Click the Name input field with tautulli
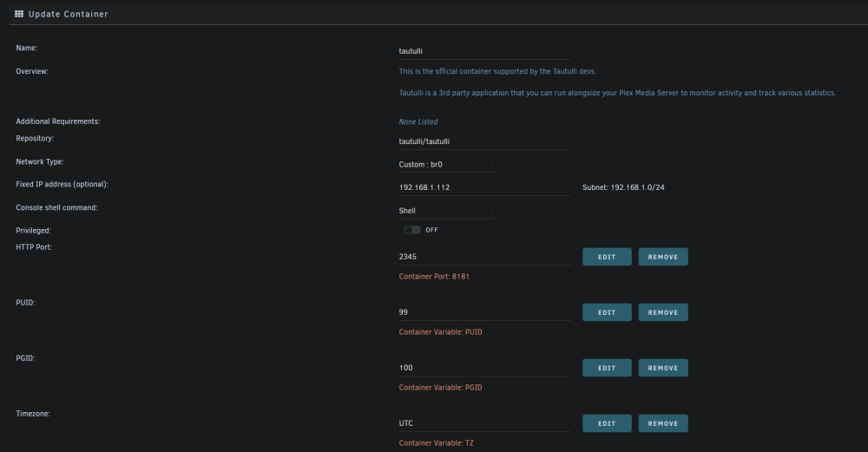The height and width of the screenshot is (452, 868). click(484, 51)
